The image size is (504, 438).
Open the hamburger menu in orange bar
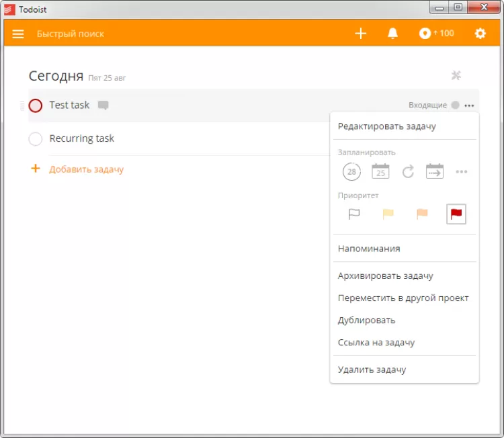(x=18, y=34)
